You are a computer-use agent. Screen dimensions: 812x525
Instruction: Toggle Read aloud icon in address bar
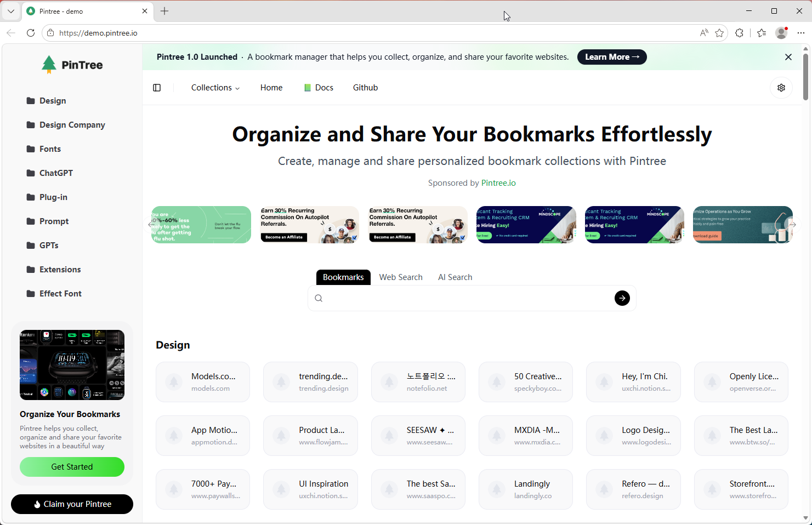coord(704,33)
